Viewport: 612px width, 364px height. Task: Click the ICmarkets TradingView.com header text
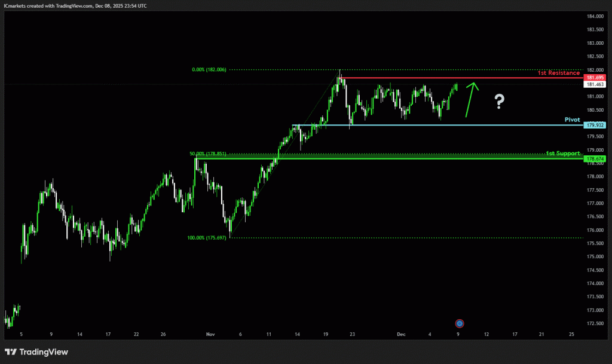(x=75, y=5)
